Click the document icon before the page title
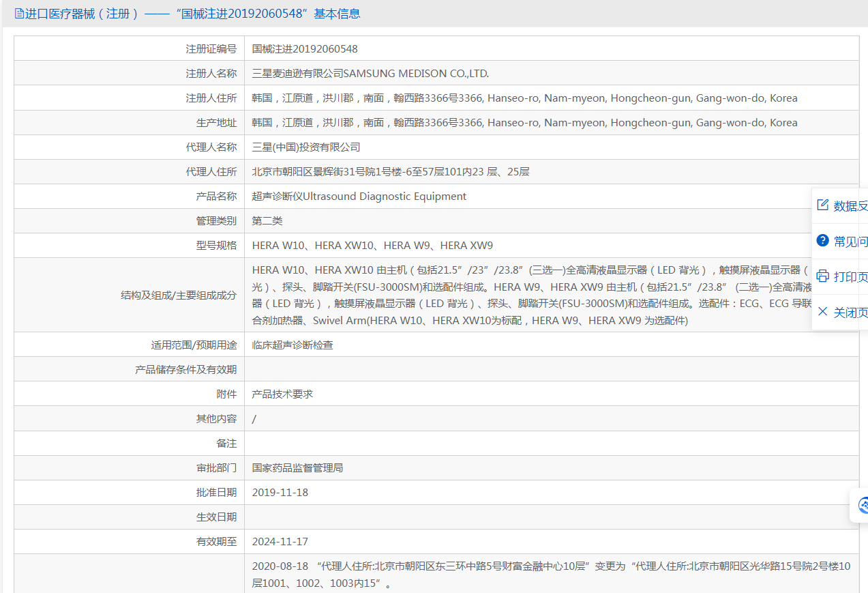The height and width of the screenshot is (593, 868). coord(19,14)
